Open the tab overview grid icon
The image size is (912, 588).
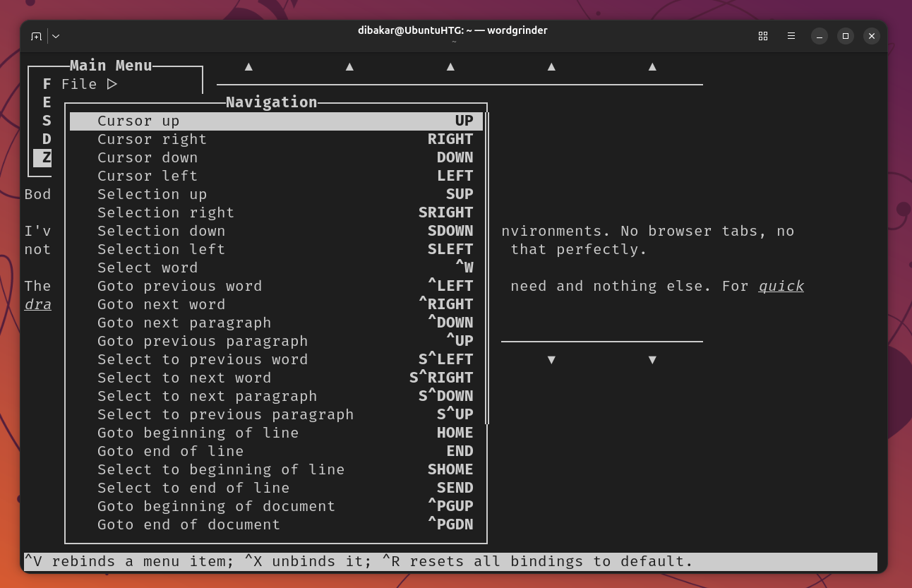click(x=763, y=36)
